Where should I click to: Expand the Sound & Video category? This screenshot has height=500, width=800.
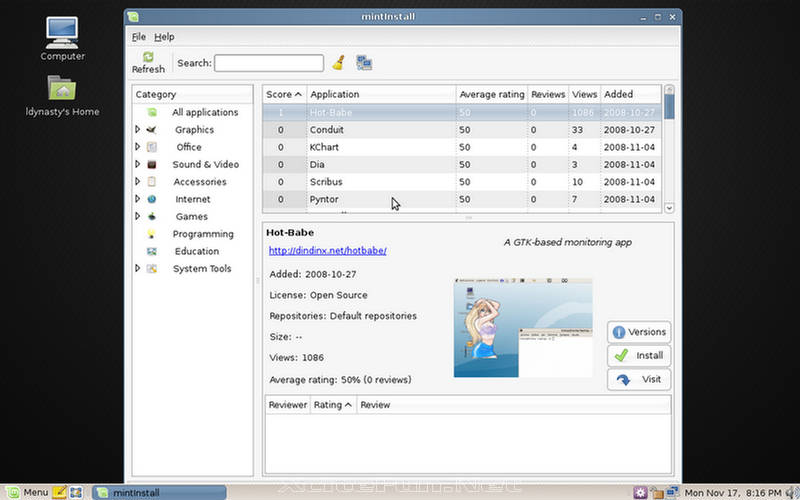pos(137,164)
